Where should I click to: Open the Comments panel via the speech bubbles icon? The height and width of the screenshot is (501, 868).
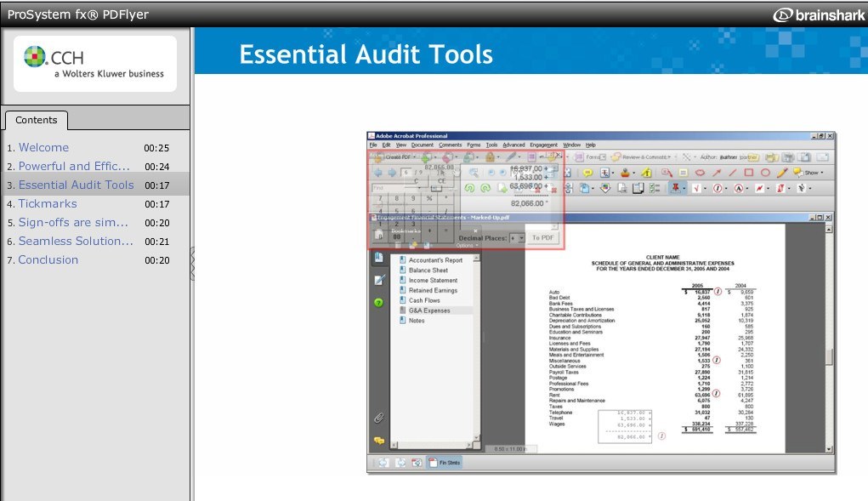pyautogui.click(x=379, y=441)
